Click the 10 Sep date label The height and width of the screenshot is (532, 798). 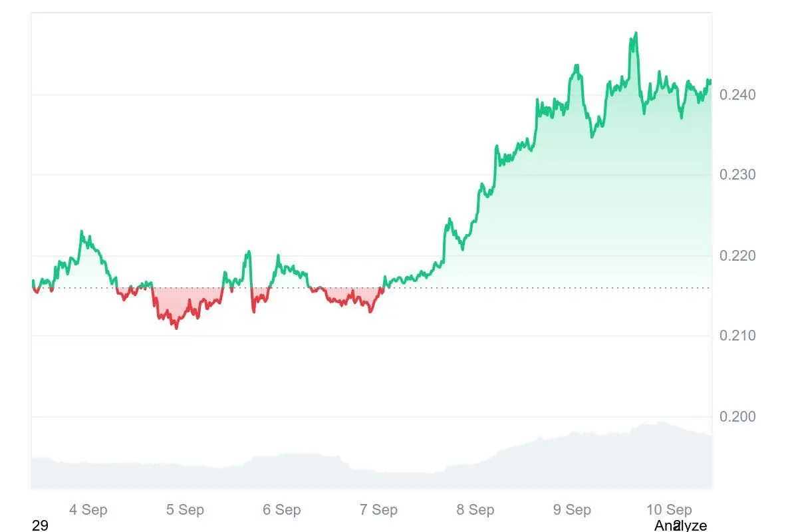[669, 510]
